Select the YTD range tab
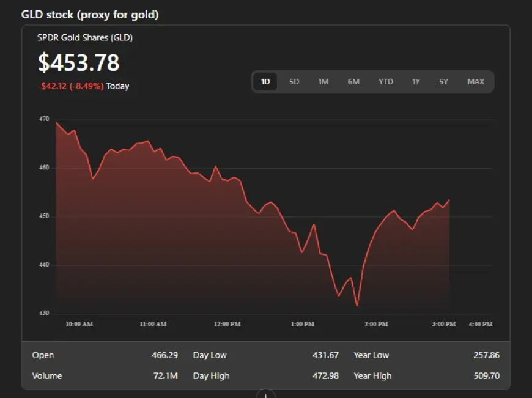This screenshot has height=398, width=532. tap(385, 81)
